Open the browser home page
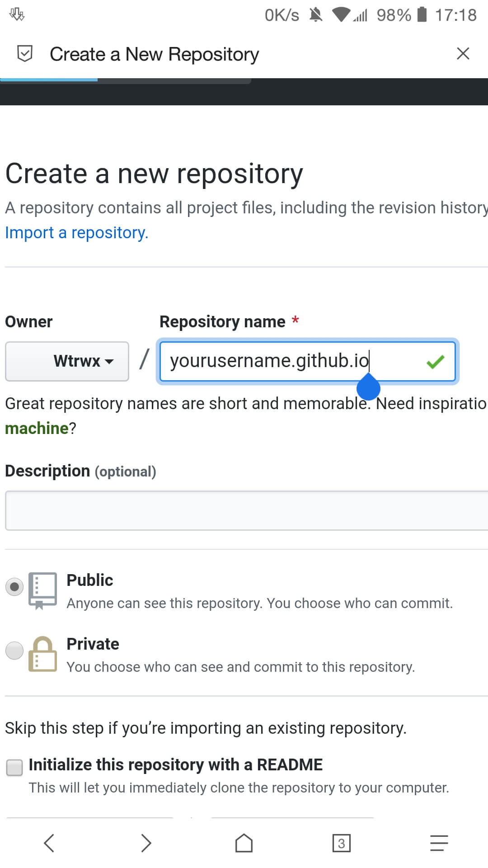Image resolution: width=488 pixels, height=868 pixels. click(244, 843)
